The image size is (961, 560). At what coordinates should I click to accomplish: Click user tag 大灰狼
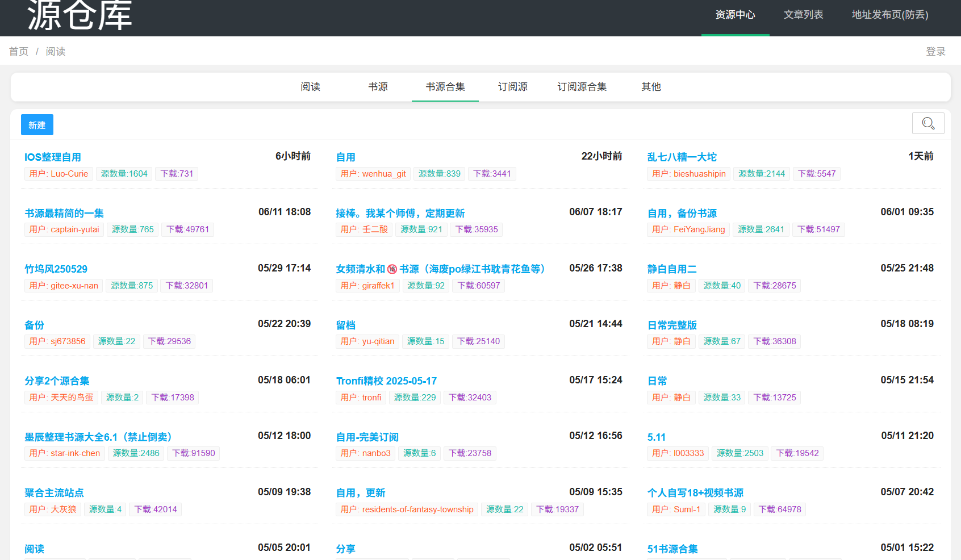(53, 509)
